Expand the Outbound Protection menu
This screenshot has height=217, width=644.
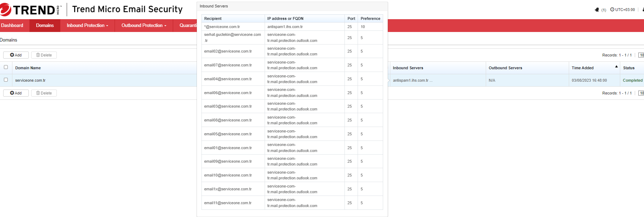coord(144,26)
